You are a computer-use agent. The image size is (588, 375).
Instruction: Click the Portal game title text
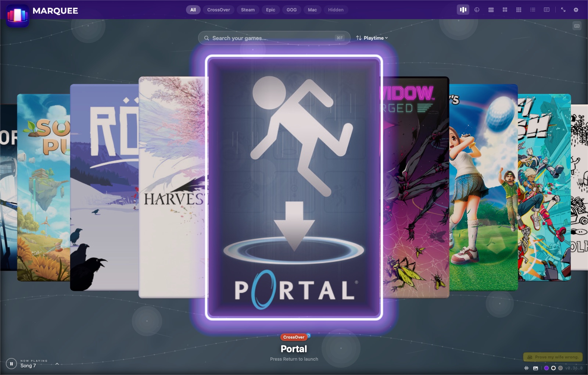click(x=294, y=349)
